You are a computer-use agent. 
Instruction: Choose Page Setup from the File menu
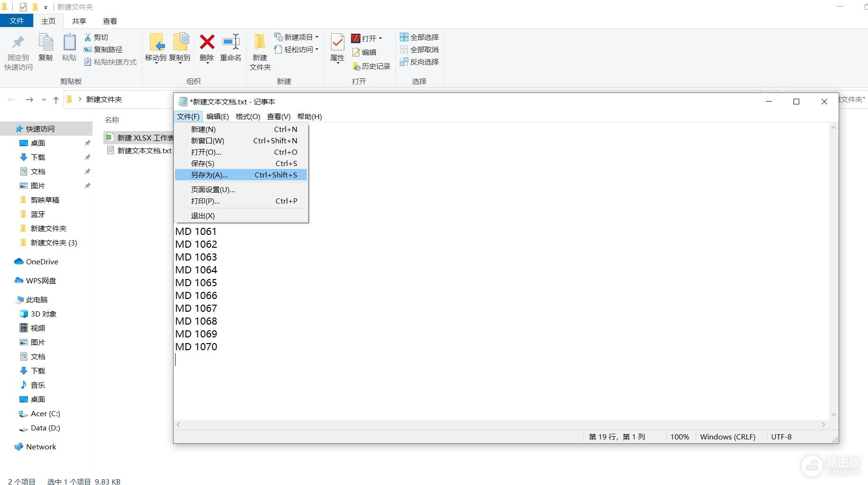pyautogui.click(x=213, y=189)
